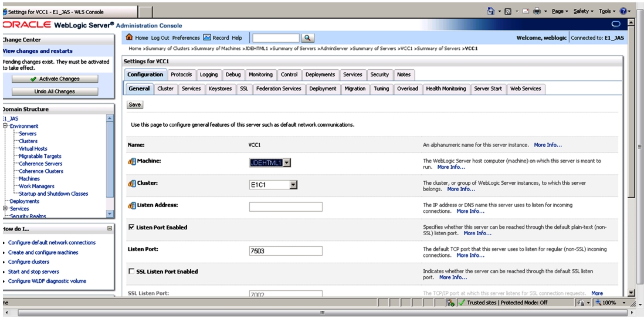Open the Monitoring tab
Viewport: 644px width, 329px height.
(x=260, y=74)
